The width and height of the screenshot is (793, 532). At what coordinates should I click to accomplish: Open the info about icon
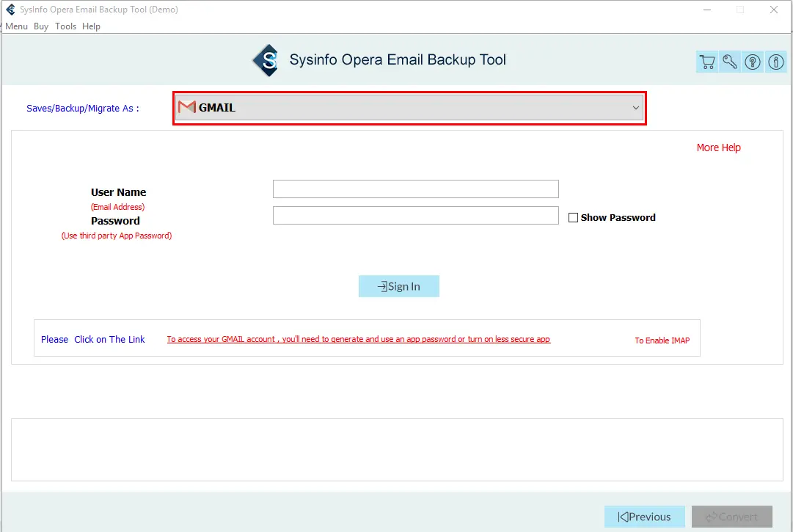(x=776, y=62)
